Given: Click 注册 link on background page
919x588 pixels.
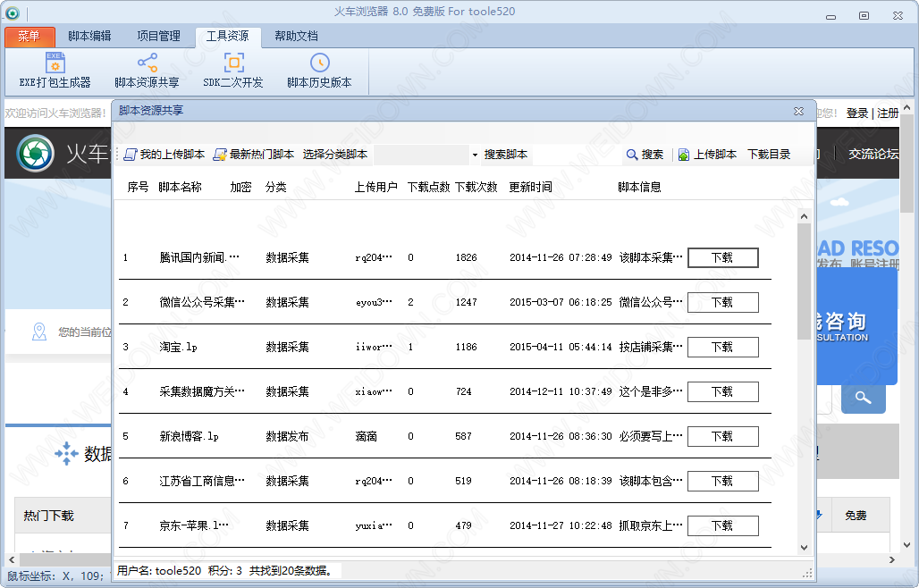Looking at the screenshot, I should click(x=888, y=113).
